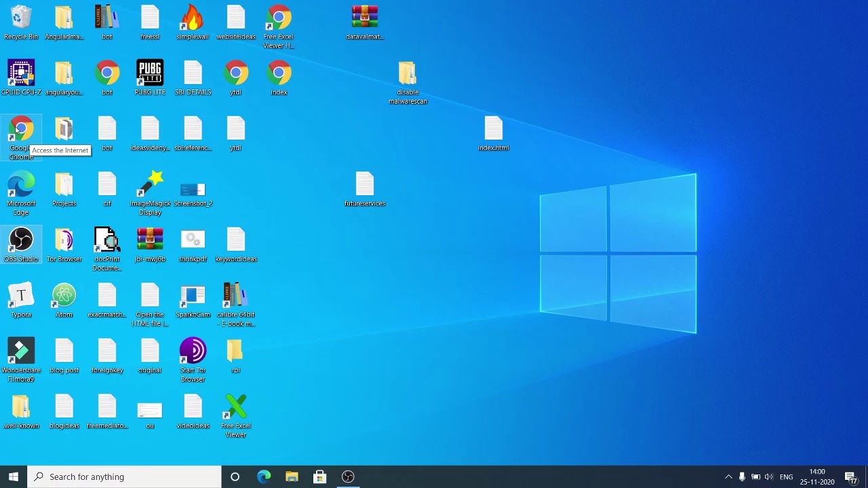Viewport: 868px width, 488px height.
Task: Select the Microsoft Edge desktop shortcut
Action: coord(21,186)
